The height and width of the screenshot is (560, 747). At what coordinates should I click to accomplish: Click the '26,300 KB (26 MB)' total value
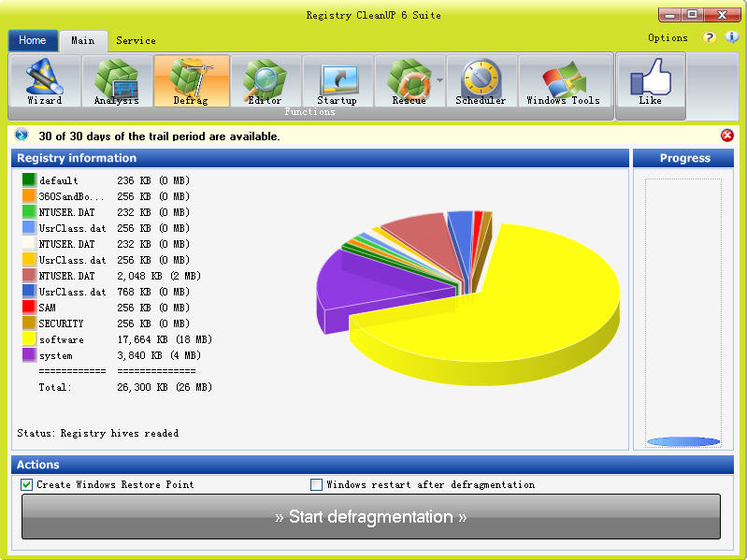pyautogui.click(x=165, y=387)
